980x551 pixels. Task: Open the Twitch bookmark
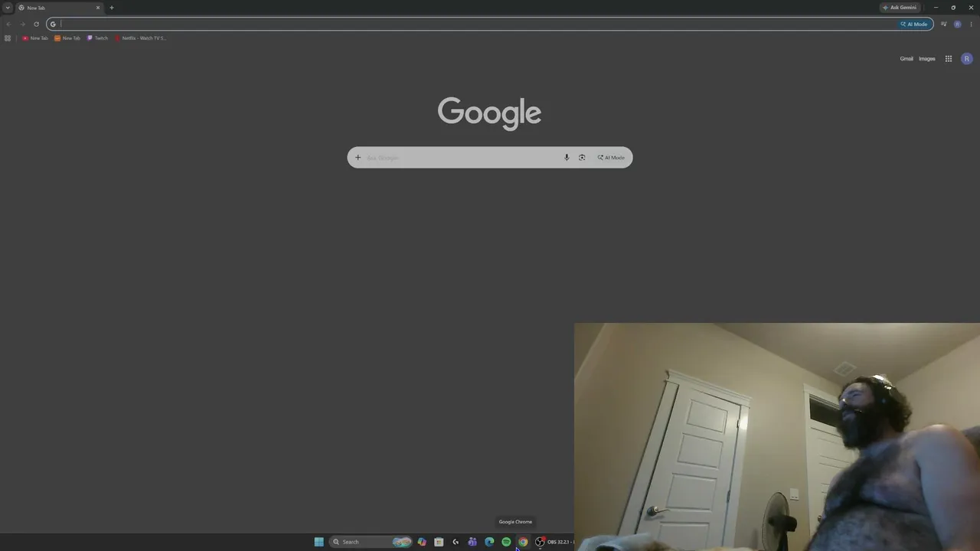pos(98,37)
